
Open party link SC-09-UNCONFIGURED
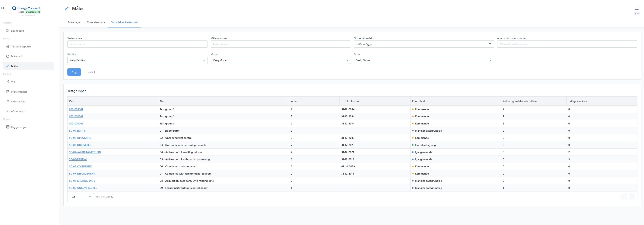(x=83, y=188)
